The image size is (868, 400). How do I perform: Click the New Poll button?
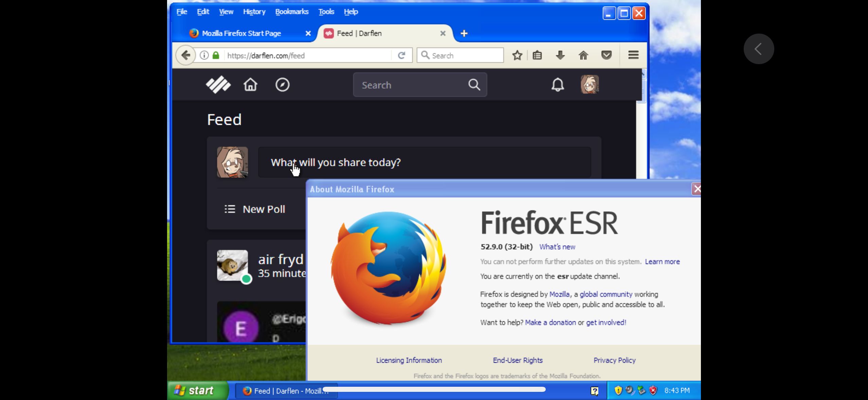pos(255,209)
